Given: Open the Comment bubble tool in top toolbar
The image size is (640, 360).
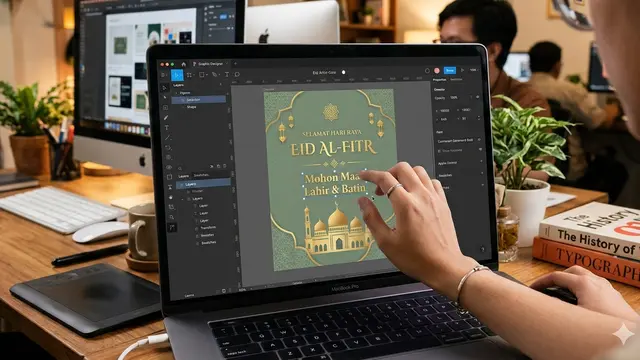Looking at the screenshot, I should point(237,74).
